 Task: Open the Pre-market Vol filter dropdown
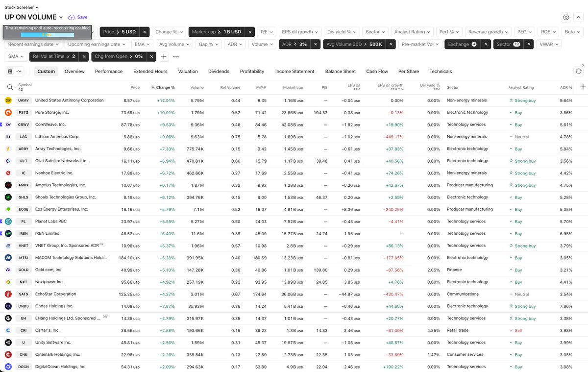pos(420,44)
